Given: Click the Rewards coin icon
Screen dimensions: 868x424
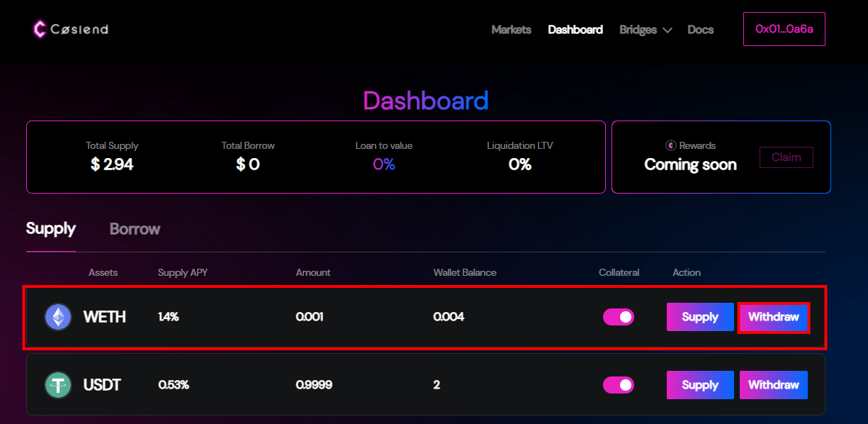Looking at the screenshot, I should click(671, 145).
